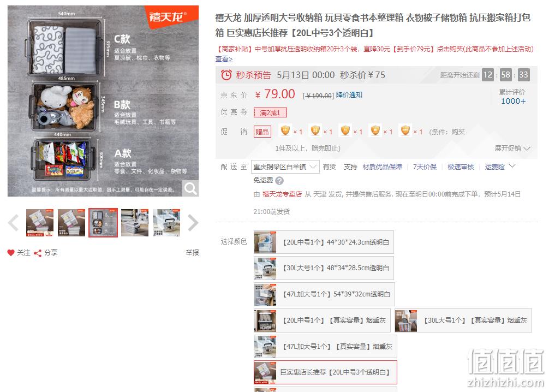Show previous thumbnails with left arrow
The width and height of the screenshot is (549, 392).
pyautogui.click(x=13, y=223)
